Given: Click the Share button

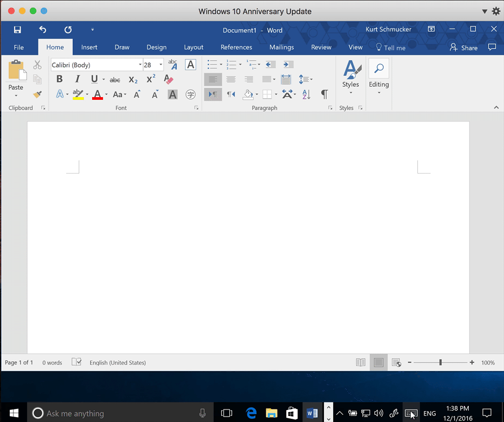Looking at the screenshot, I should (463, 47).
